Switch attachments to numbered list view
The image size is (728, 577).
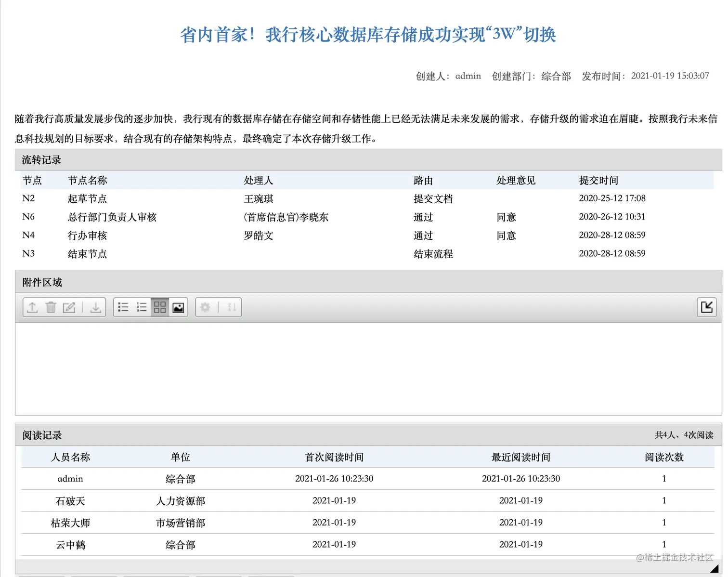[142, 307]
